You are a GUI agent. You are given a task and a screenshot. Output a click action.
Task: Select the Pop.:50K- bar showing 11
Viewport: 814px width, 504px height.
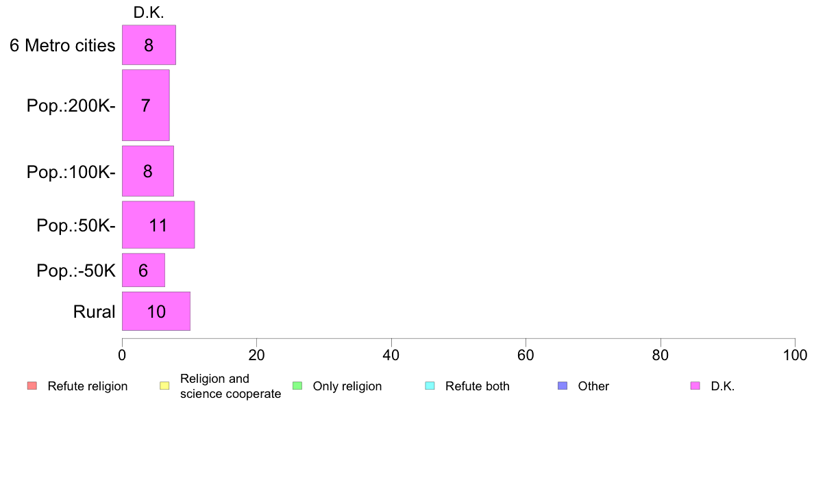(x=158, y=225)
